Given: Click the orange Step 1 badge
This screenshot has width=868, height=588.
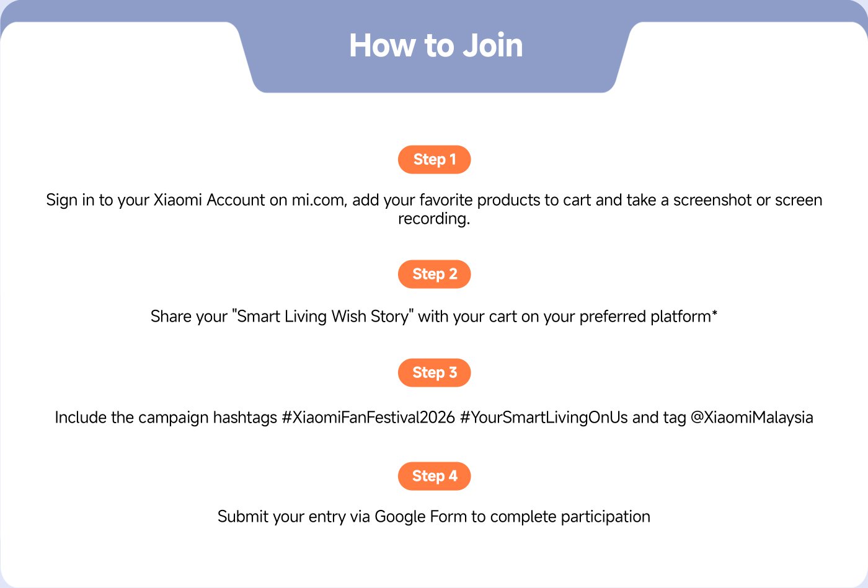Looking at the screenshot, I should pos(434,160).
